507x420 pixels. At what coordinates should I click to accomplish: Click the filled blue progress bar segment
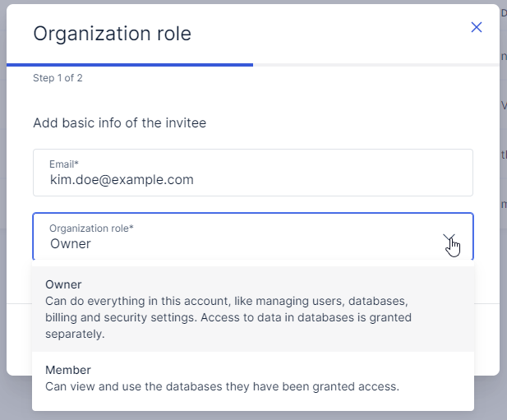point(130,64)
